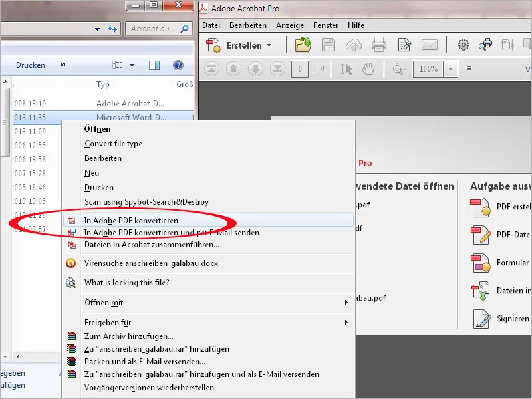Click the open file folder icon in Acrobat

pyautogui.click(x=303, y=45)
